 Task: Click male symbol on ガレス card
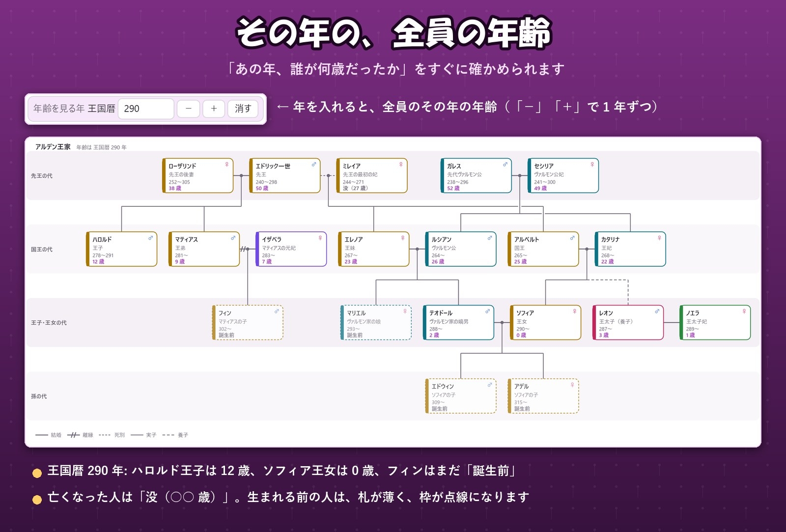click(x=505, y=165)
